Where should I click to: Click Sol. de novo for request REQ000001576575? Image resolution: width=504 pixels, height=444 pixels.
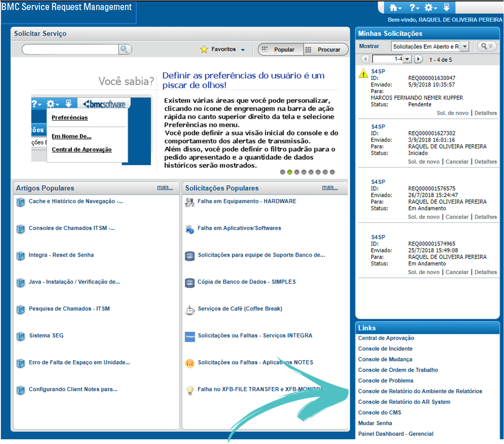pyautogui.click(x=424, y=217)
